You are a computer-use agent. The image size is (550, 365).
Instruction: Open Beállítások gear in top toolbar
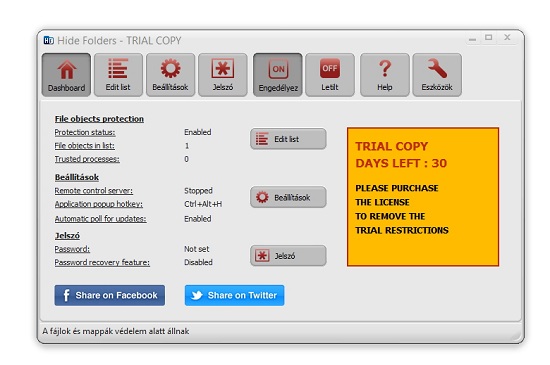coord(170,75)
